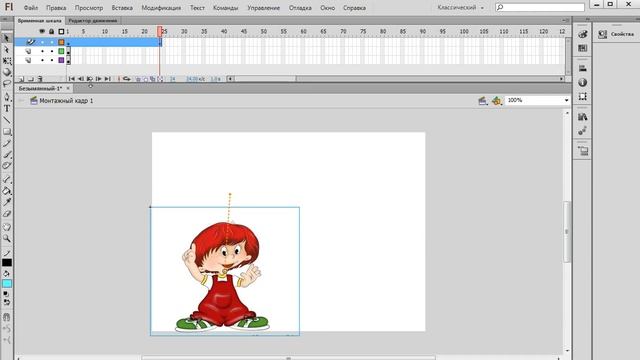This screenshot has height=360, width=640.
Task: Play the timeline animation
Action: coord(89,79)
